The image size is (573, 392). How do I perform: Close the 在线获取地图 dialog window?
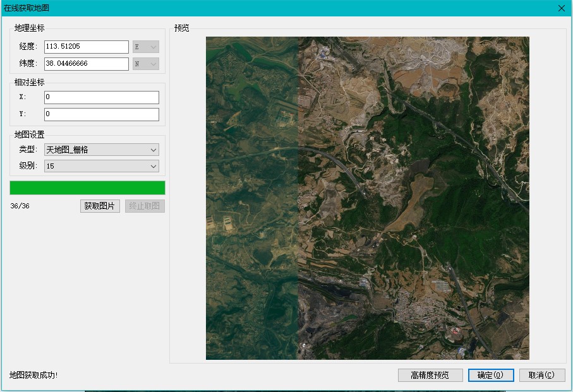point(561,8)
